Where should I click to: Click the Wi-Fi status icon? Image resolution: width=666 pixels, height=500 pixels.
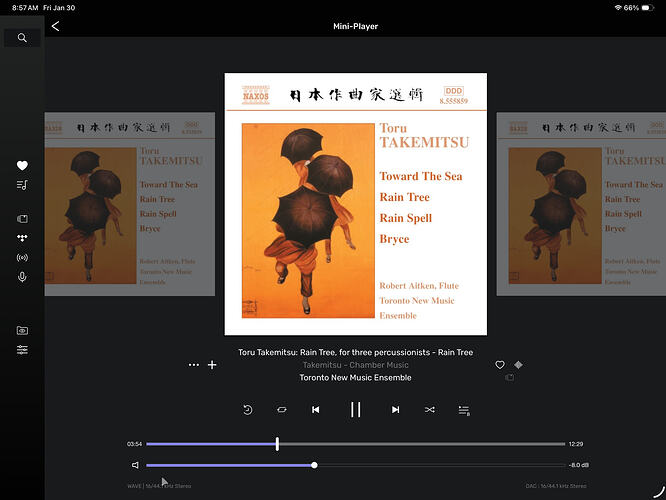point(618,8)
